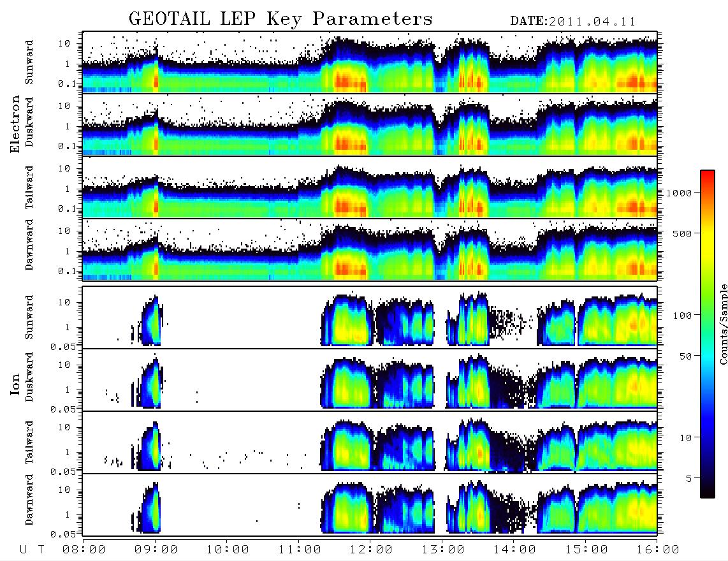Image resolution: width=728 pixels, height=561 pixels.
Task: Click the Electron Duskward panel label
Action: point(29,122)
